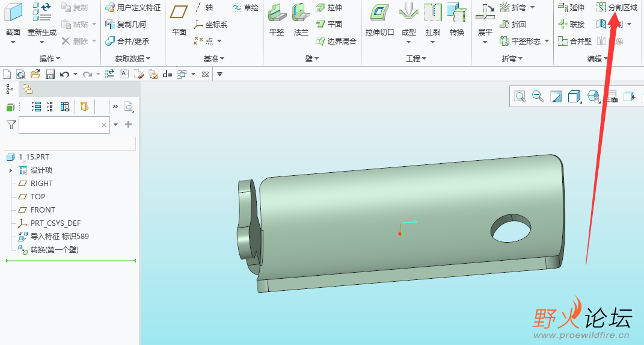Click 合并/继承 (Merge/Inherit)
644x345 pixels.
point(127,41)
